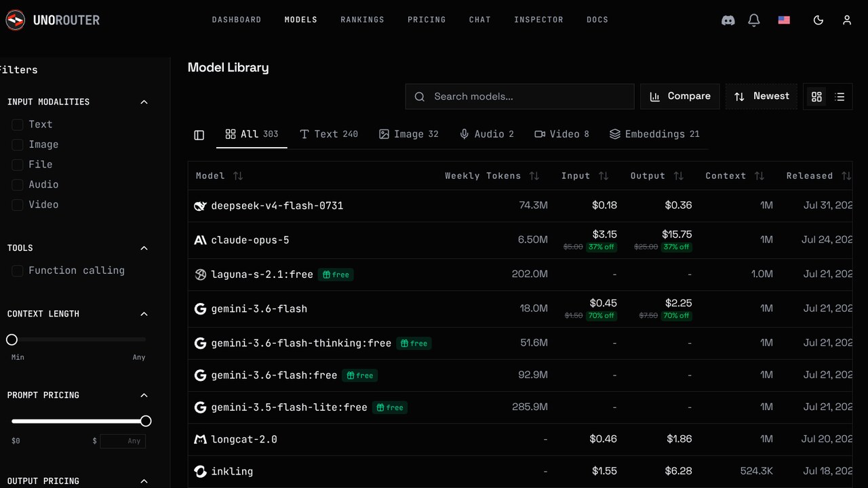Collapse the Output Pricing section

pyautogui.click(x=144, y=482)
